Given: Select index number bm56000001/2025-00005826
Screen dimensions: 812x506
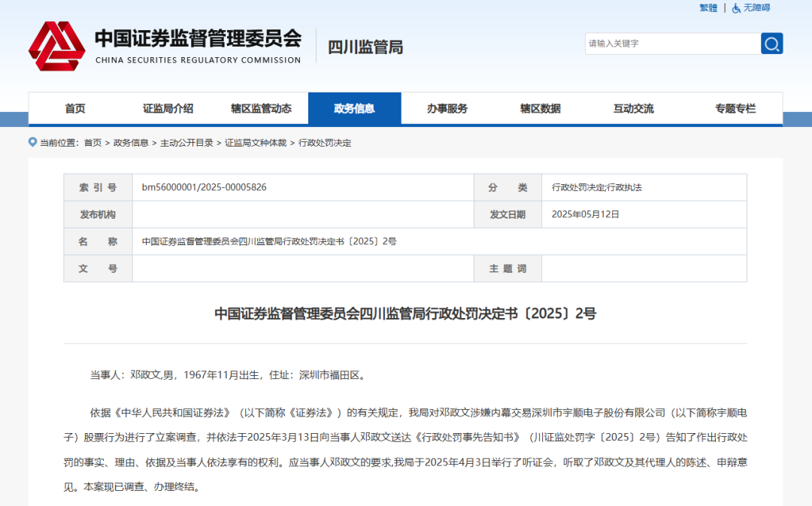Looking at the screenshot, I should pos(204,187).
